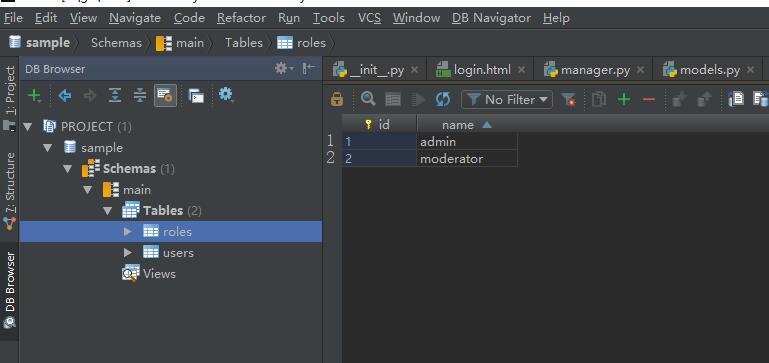Collapse the Schemas node

coord(67,169)
